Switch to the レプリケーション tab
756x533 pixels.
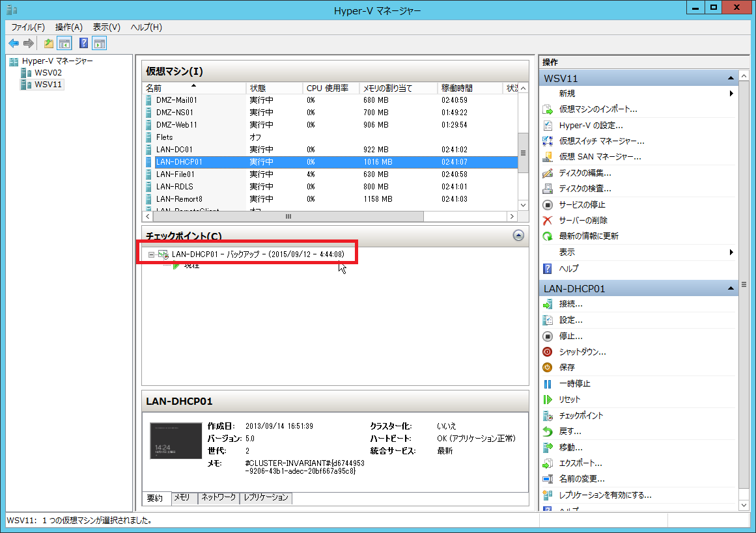[x=266, y=497]
